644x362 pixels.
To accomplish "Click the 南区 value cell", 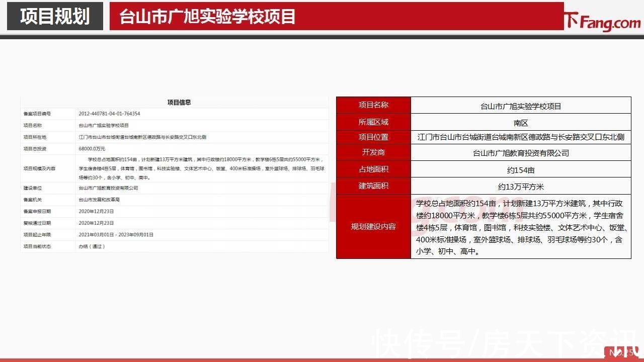I will tap(521, 122).
